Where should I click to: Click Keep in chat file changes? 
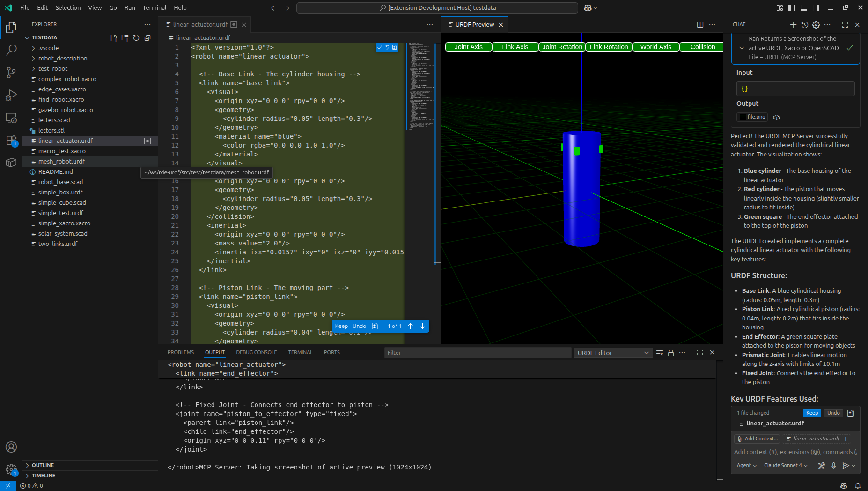coord(812,413)
